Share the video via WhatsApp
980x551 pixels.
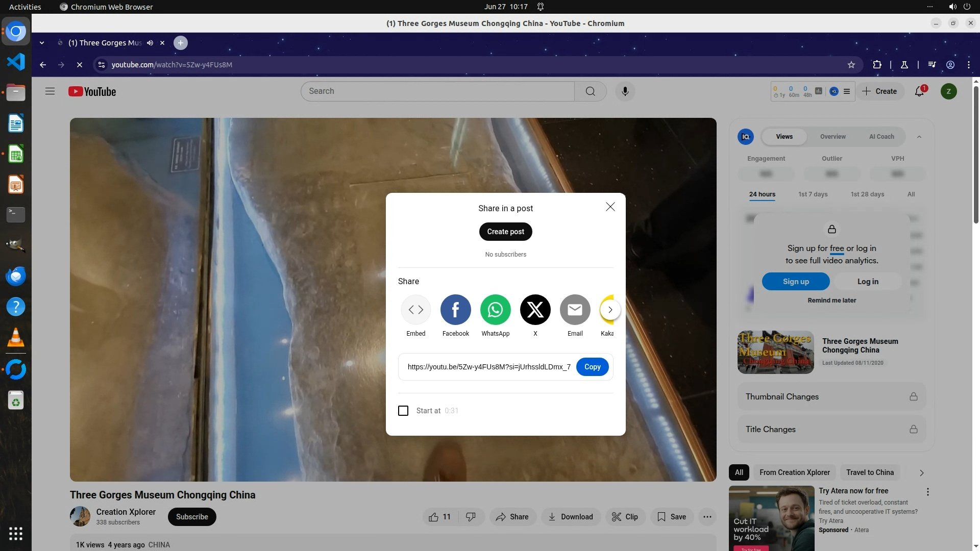point(495,310)
